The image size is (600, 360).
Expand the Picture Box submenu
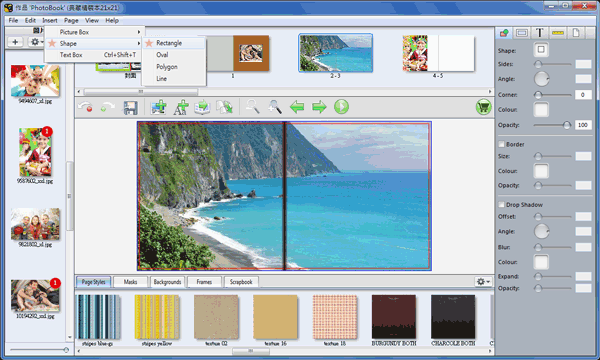[x=95, y=32]
